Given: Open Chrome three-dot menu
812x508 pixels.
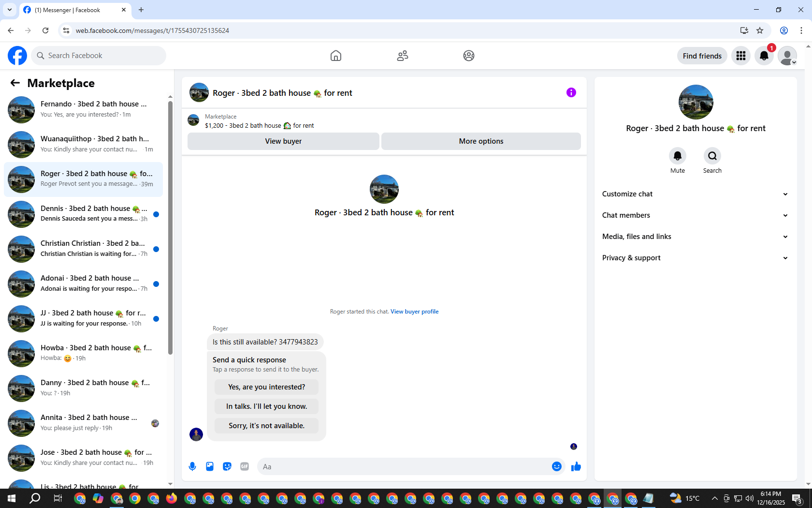Looking at the screenshot, I should [x=801, y=30].
